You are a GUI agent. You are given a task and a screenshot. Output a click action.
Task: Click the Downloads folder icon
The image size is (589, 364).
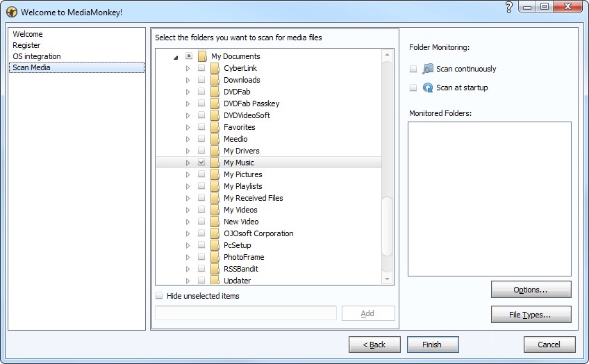(x=215, y=80)
